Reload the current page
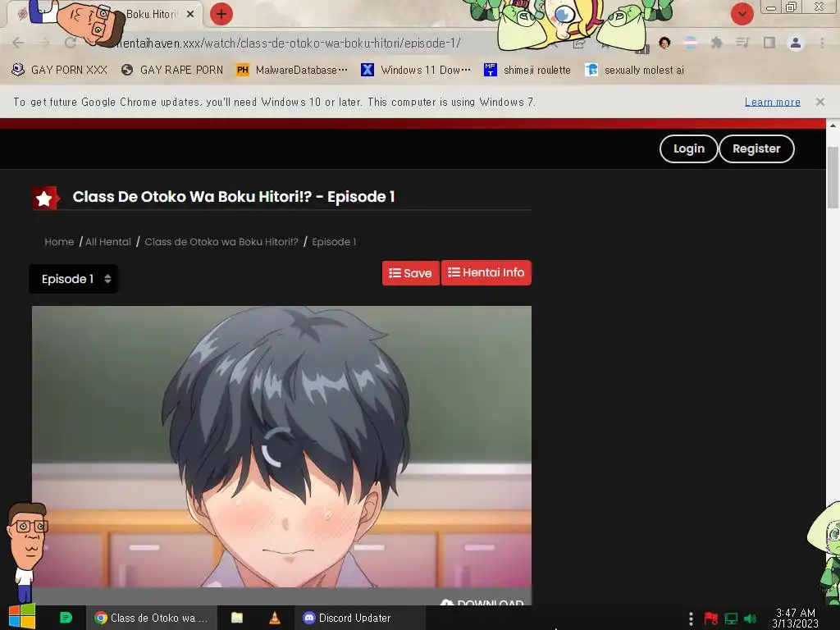The image size is (840, 630). [x=71, y=43]
